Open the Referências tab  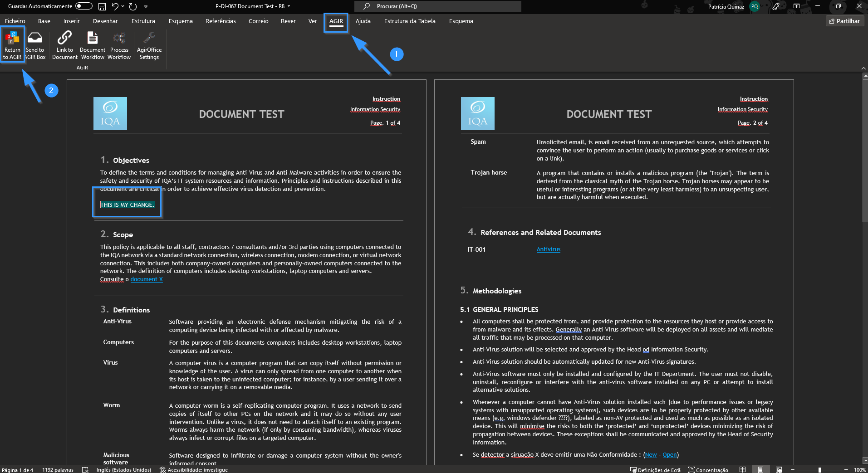tap(221, 21)
